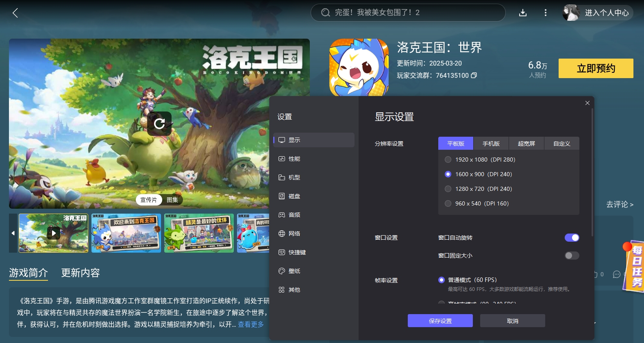Open 壁纸 wallpaper settings section
This screenshot has width=644, height=343.
(x=314, y=271)
